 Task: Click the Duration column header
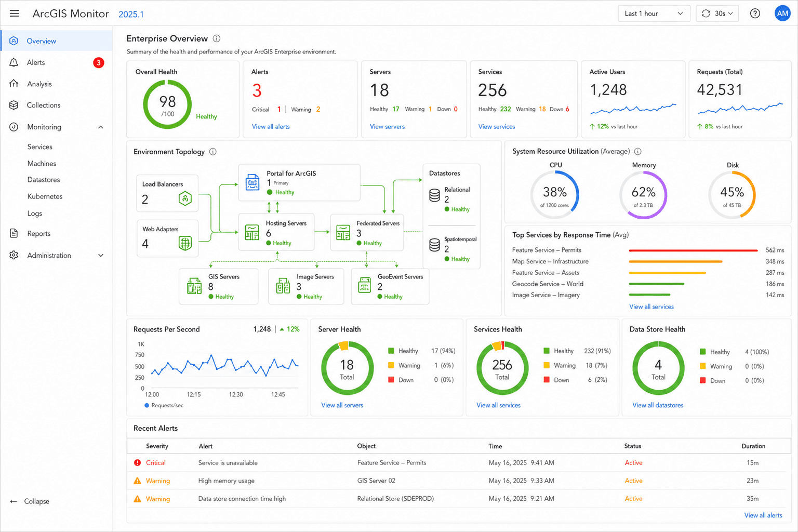(x=753, y=446)
